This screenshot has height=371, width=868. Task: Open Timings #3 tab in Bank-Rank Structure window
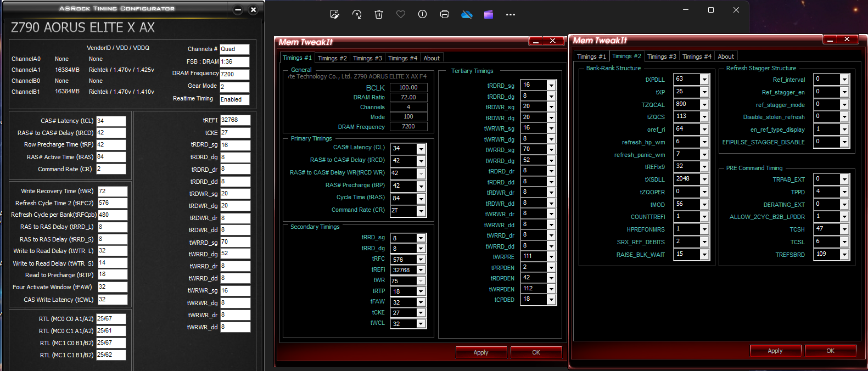(662, 57)
